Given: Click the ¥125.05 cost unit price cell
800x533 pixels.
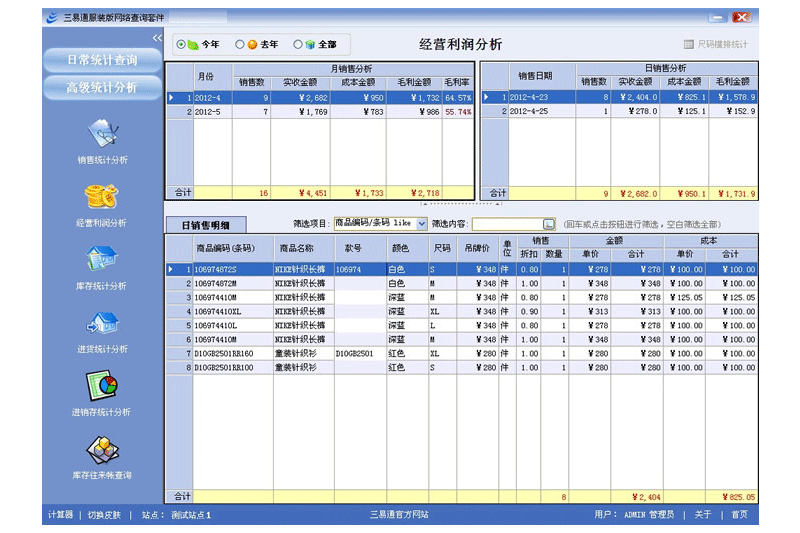Looking at the screenshot, I should tap(684, 297).
